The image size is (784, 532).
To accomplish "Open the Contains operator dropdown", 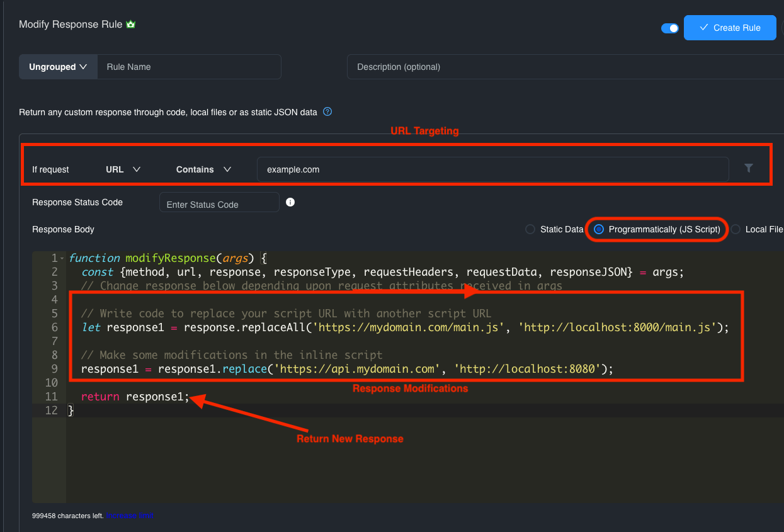I will click(x=203, y=169).
